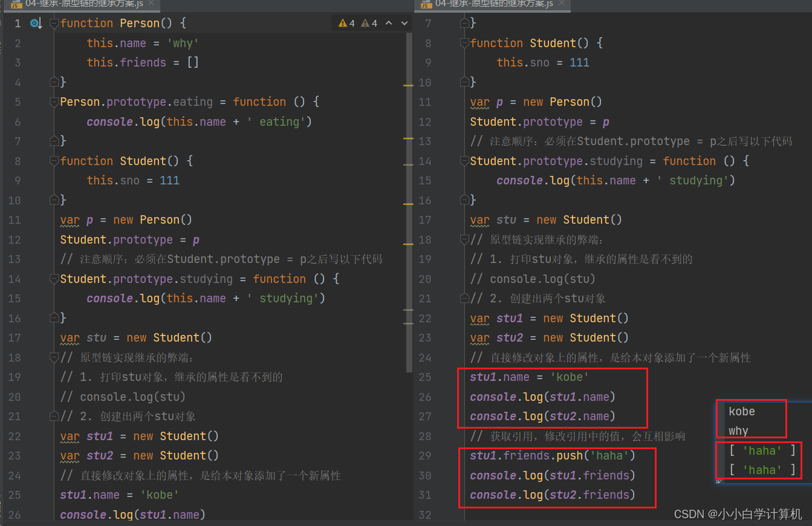The width and height of the screenshot is (812, 526).
Task: Collapse comment block at left pane line 18
Action: click(x=54, y=357)
